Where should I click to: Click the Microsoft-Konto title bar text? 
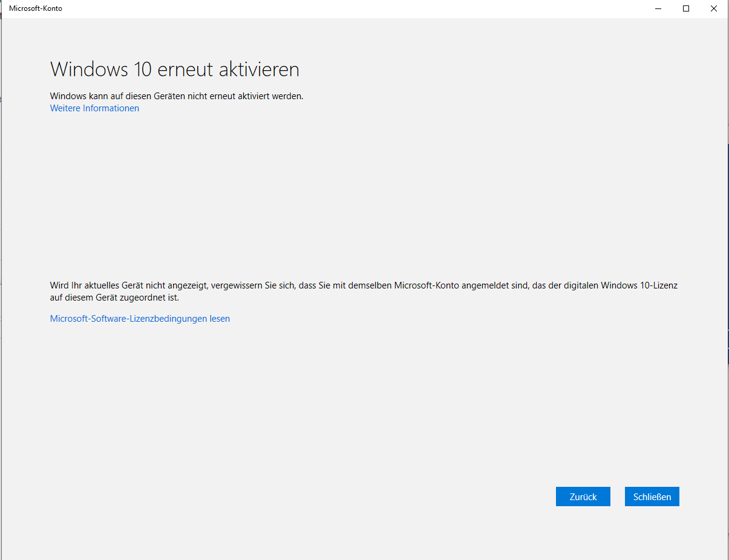tap(36, 8)
